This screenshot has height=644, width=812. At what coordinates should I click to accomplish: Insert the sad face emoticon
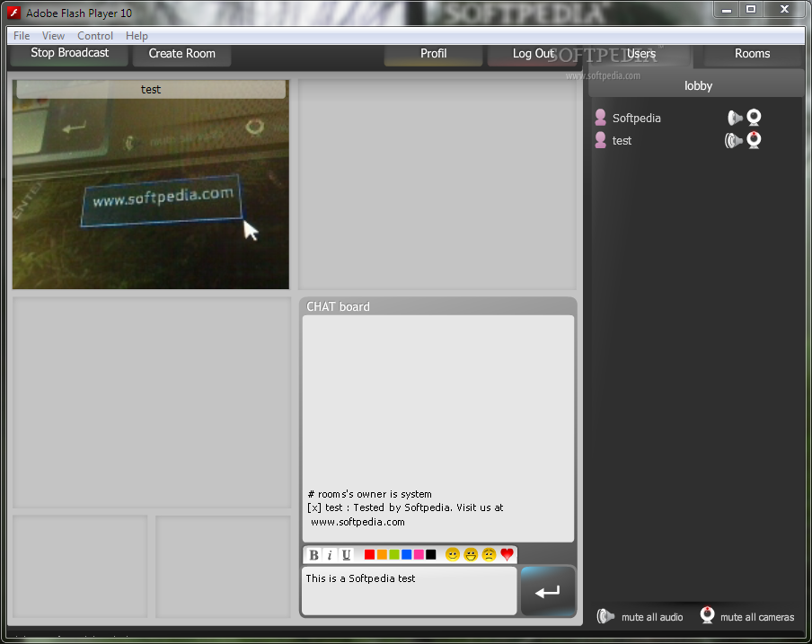pos(489,555)
